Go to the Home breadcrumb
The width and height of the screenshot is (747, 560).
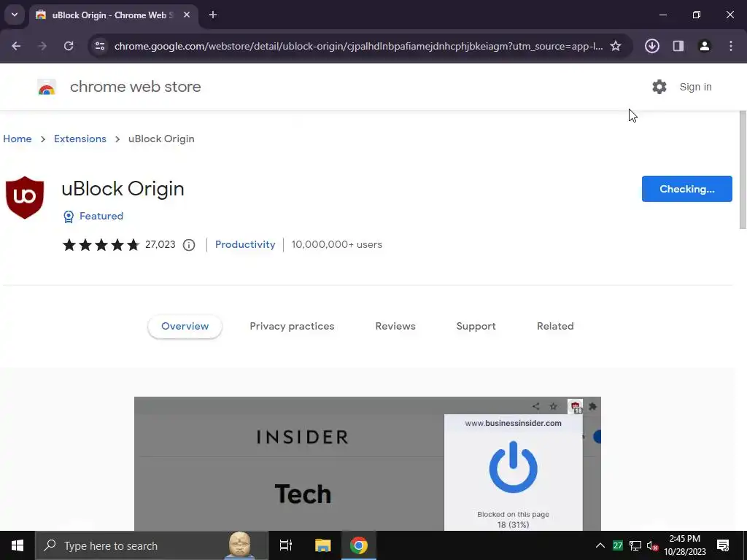[x=18, y=139]
